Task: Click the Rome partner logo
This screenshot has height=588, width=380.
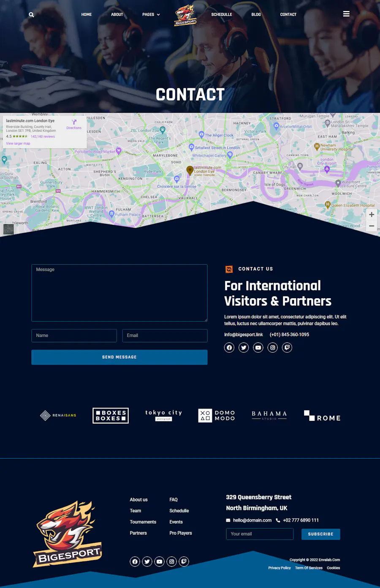Action: click(322, 416)
